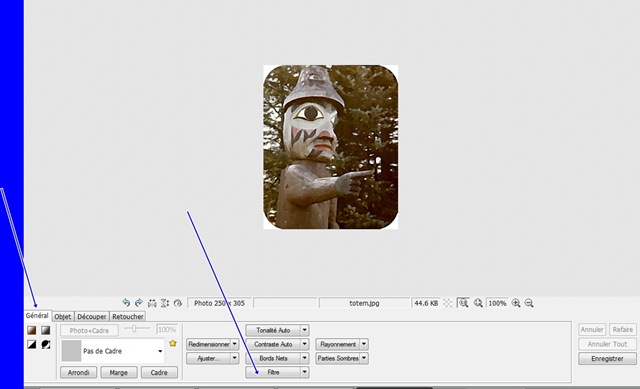Click the Redimensionner button
Image resolution: width=640 pixels, height=389 pixels.
click(x=209, y=344)
